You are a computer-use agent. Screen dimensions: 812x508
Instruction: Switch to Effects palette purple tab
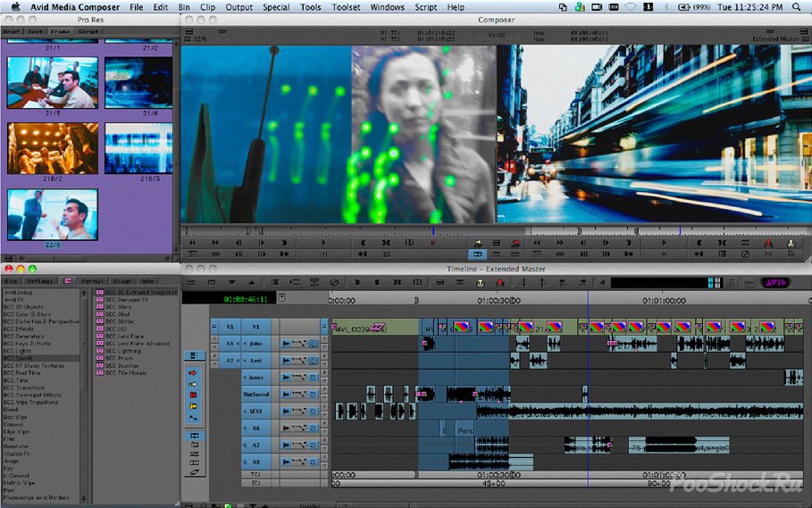pos(68,281)
